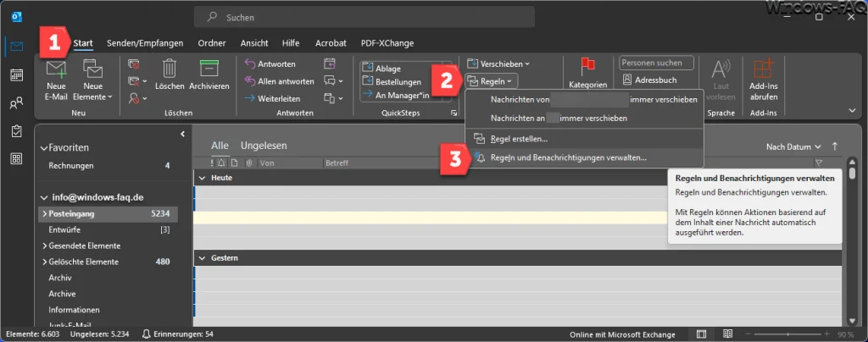Adjust the zoom slider in status bar
Image resolution: width=868 pixels, height=342 pixels.
(787, 334)
